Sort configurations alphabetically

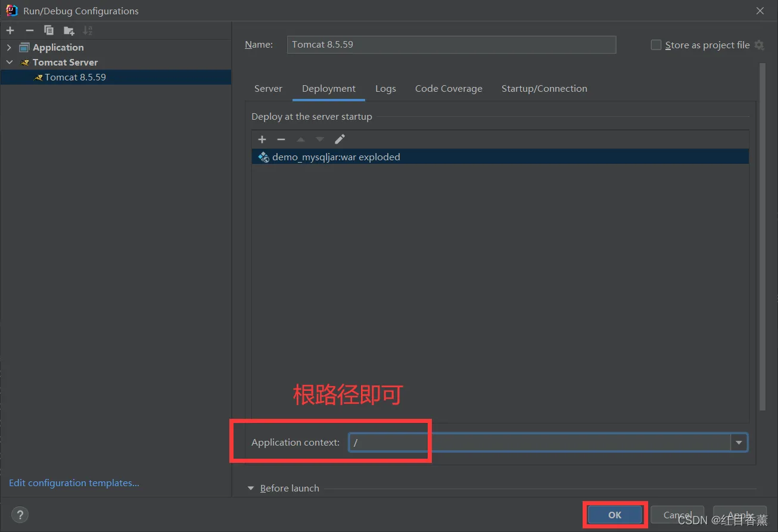coord(88,30)
